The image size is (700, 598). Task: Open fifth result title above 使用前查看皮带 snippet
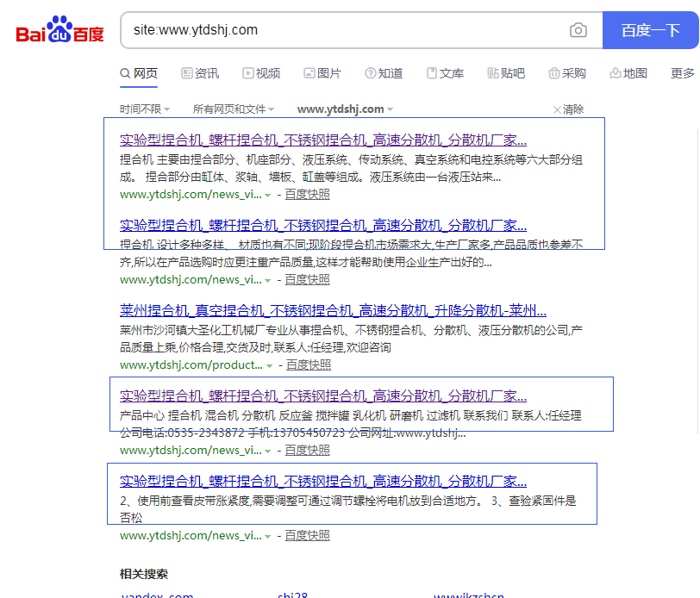[323, 481]
